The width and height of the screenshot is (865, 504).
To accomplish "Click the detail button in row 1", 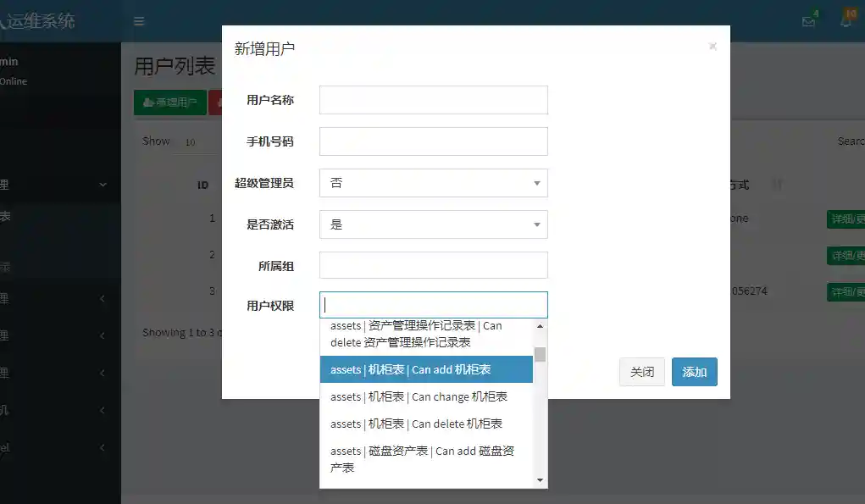I will (846, 219).
